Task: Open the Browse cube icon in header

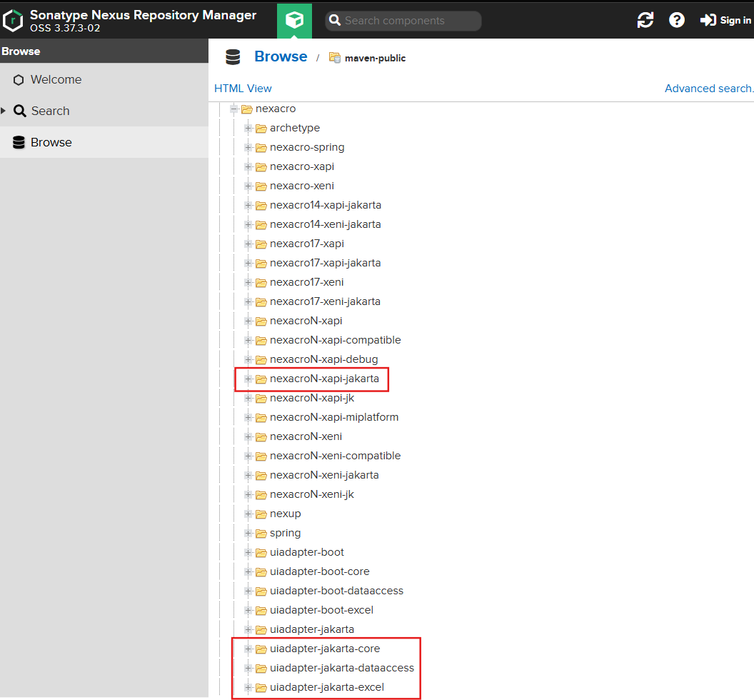Action: tap(294, 20)
